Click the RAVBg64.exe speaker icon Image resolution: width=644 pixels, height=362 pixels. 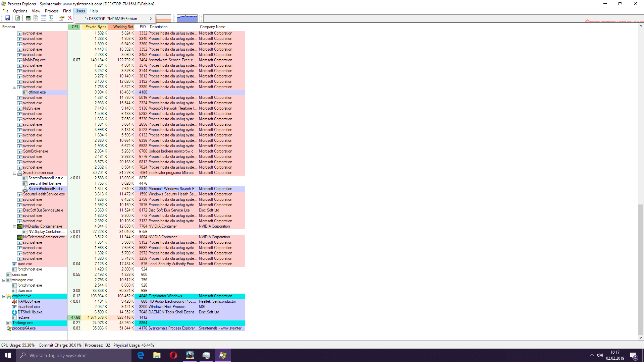(14, 302)
